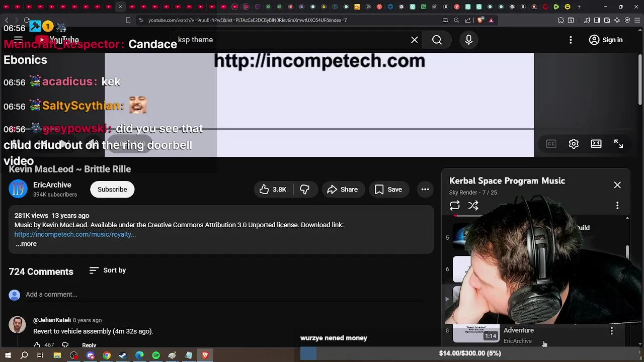Reload the page with browser refresh icon
Viewport: 644px width, 362px height.
[x=26, y=20]
